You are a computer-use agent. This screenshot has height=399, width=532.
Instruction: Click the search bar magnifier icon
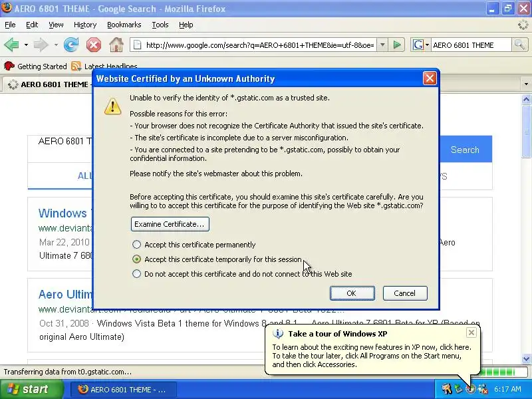tap(519, 45)
